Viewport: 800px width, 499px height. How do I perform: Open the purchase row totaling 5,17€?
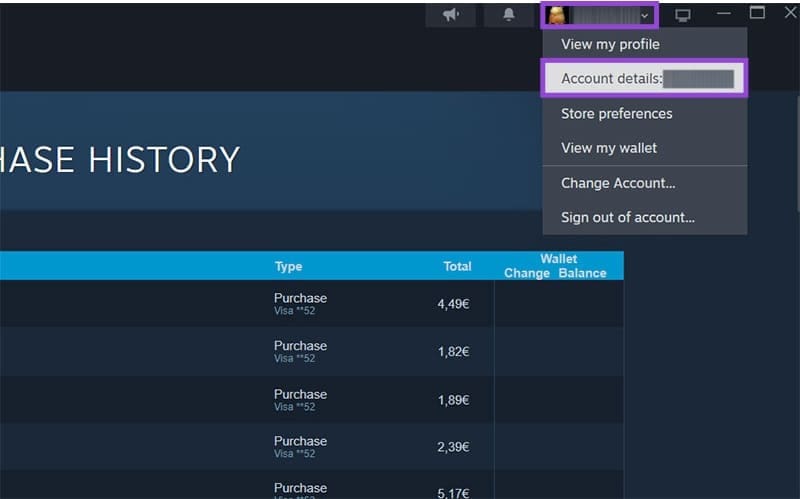pyautogui.click(x=312, y=486)
